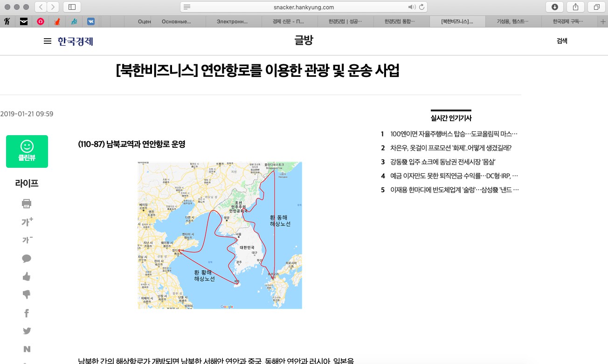Screen dimensions: 608x364
Task: Open the red circle pinned tab
Action: tap(41, 21)
